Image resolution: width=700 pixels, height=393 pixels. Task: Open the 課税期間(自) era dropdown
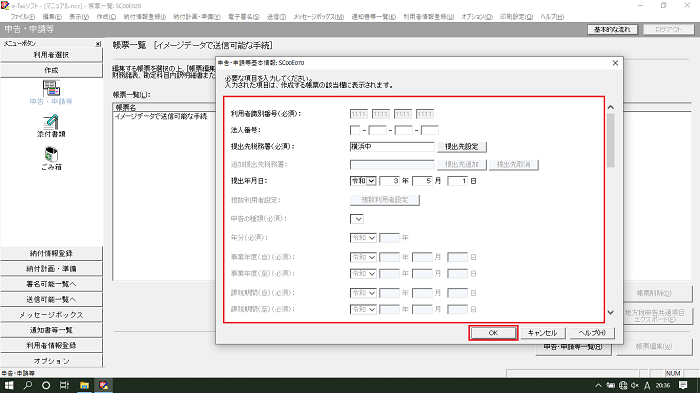[363, 293]
